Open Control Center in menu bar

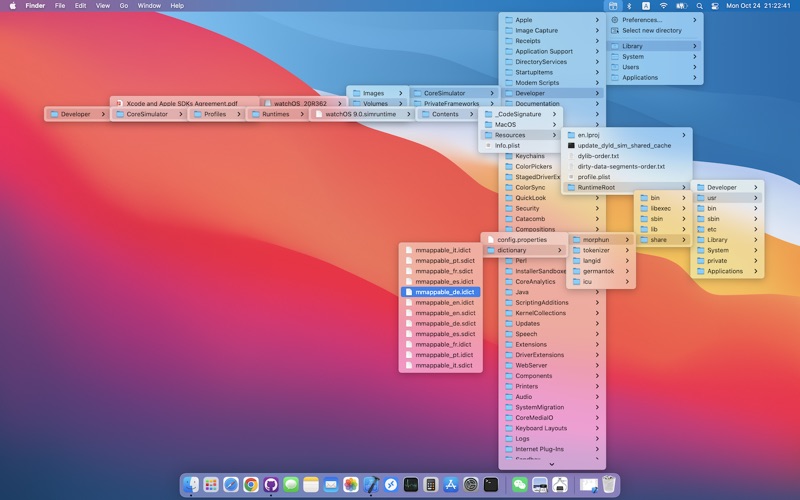click(x=715, y=6)
